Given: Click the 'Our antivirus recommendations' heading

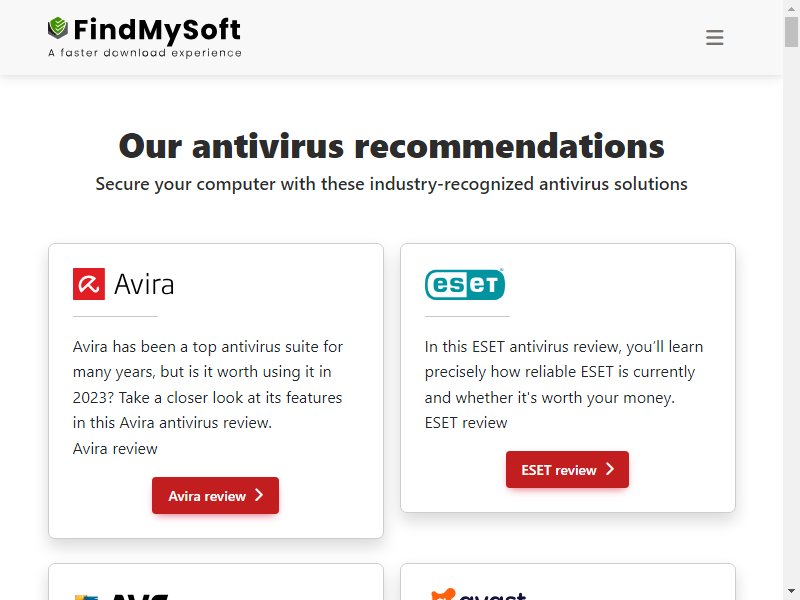Looking at the screenshot, I should (391, 146).
